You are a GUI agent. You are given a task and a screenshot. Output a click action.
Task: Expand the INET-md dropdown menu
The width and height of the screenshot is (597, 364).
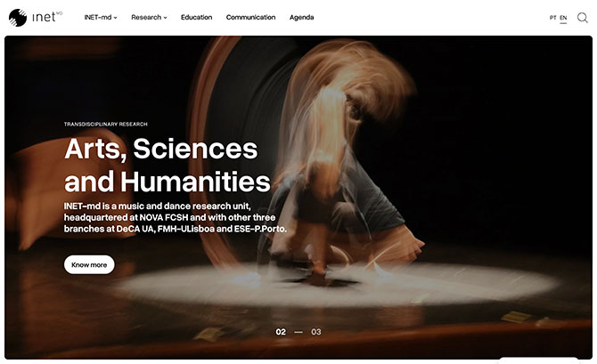coord(101,18)
